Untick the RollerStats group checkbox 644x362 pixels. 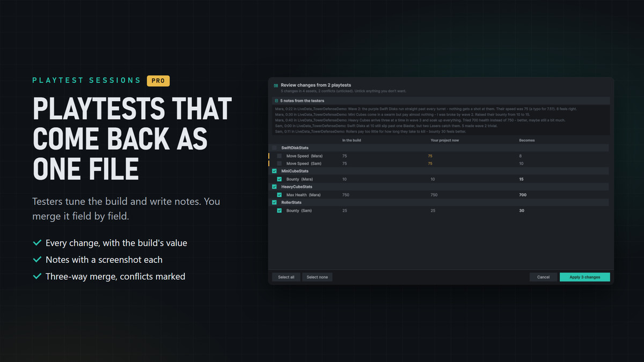(x=274, y=203)
